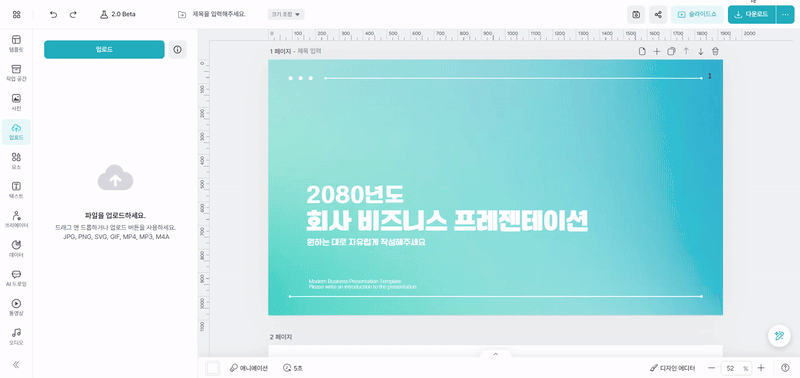Click the 52 % zoom value field
800x378 pixels.
coord(735,368)
